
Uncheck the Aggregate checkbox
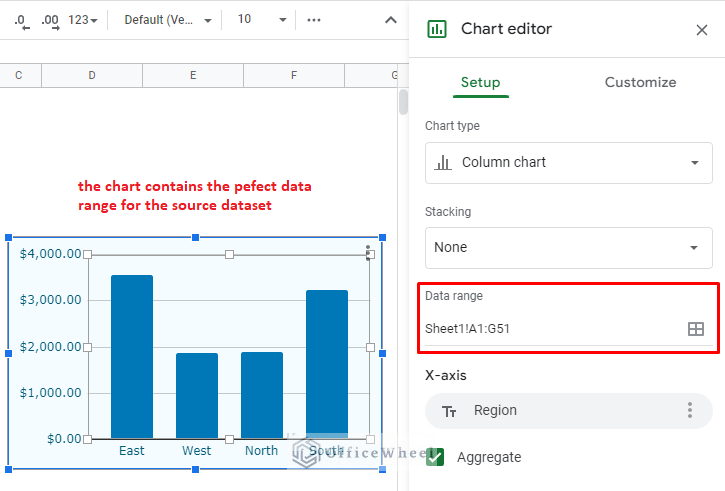tap(435, 457)
